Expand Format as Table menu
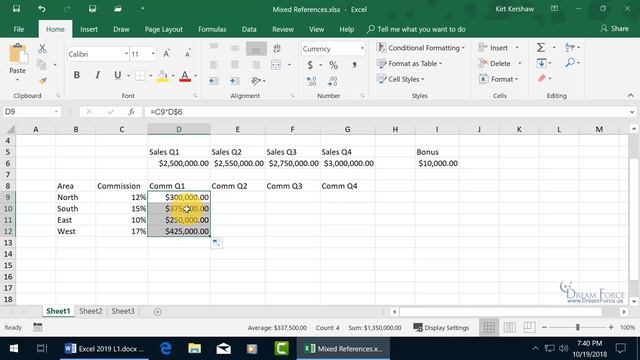The height and width of the screenshot is (360, 640). tap(409, 63)
